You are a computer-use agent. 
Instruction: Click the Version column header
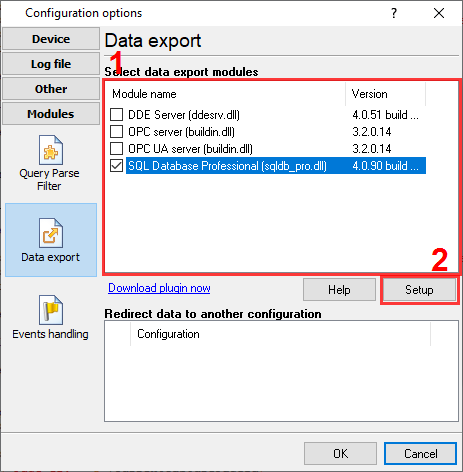[386, 94]
